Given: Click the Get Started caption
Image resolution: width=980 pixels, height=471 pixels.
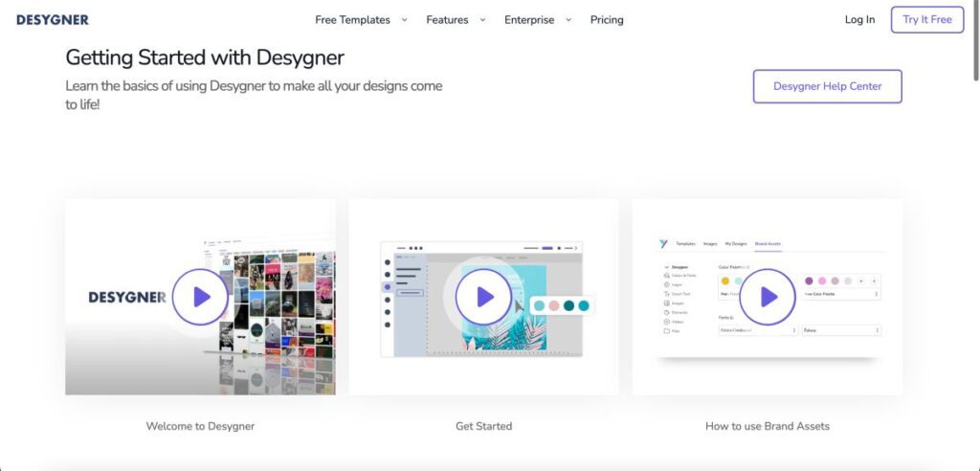Looking at the screenshot, I should (x=483, y=426).
